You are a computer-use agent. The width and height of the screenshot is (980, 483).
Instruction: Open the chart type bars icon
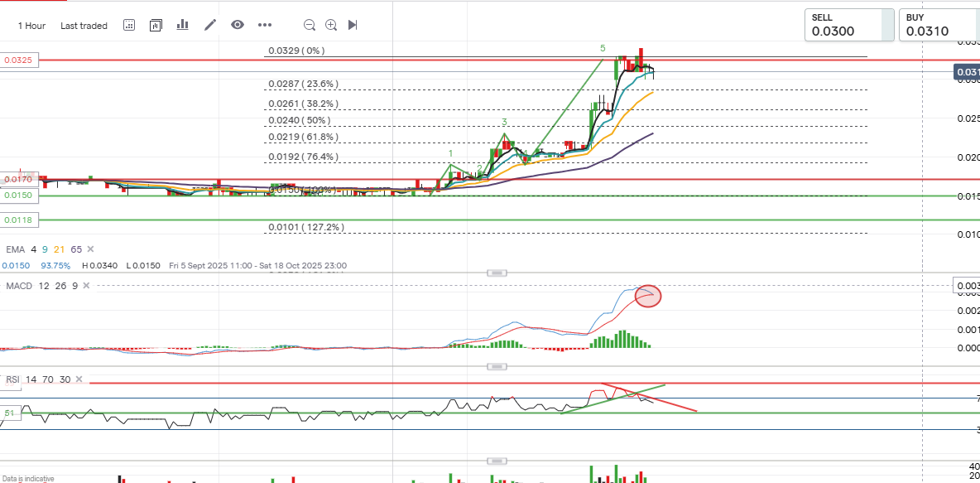[x=182, y=25]
